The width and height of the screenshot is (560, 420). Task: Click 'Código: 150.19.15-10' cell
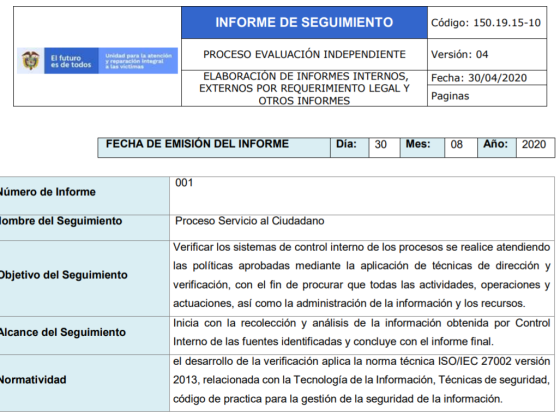(486, 23)
